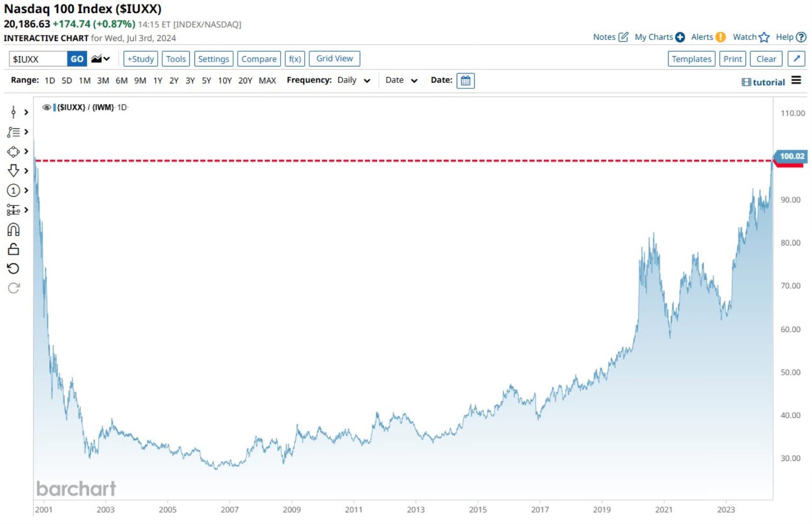Click the Alerts exclamation icon
The height and width of the screenshot is (524, 812).
pyautogui.click(x=721, y=37)
